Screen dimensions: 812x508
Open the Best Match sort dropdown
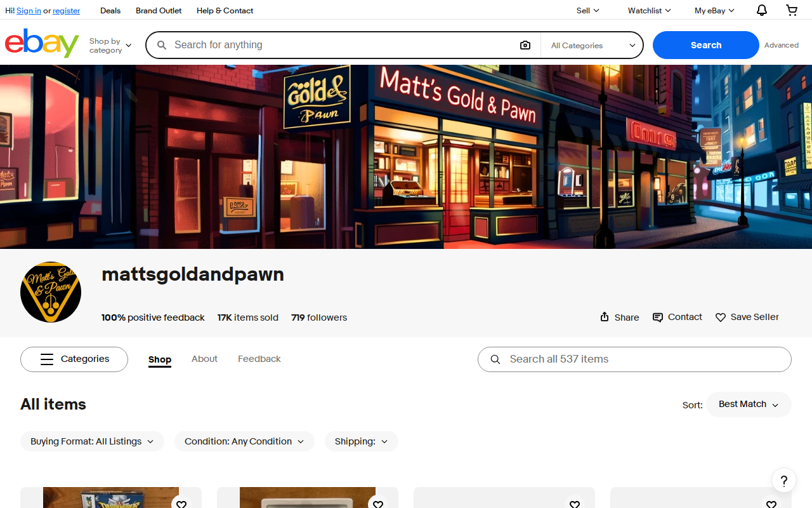click(x=749, y=404)
